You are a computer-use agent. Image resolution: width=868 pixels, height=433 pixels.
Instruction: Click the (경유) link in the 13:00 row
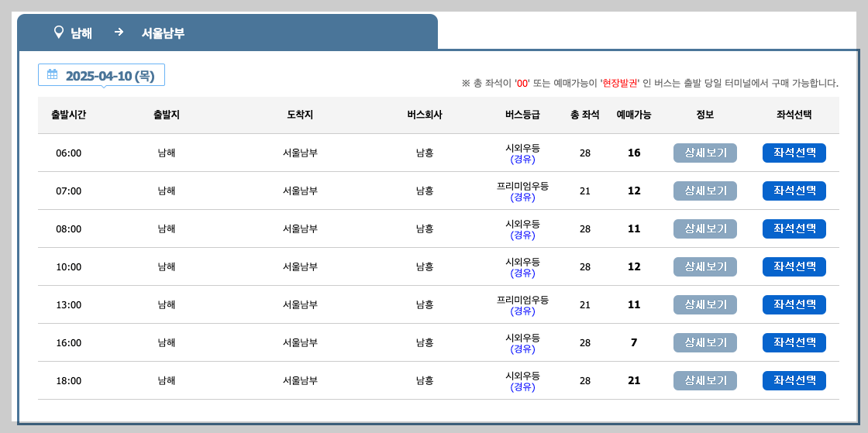(x=522, y=311)
